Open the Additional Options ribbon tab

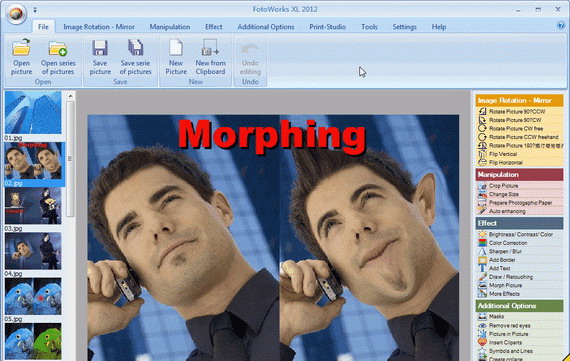point(266,27)
